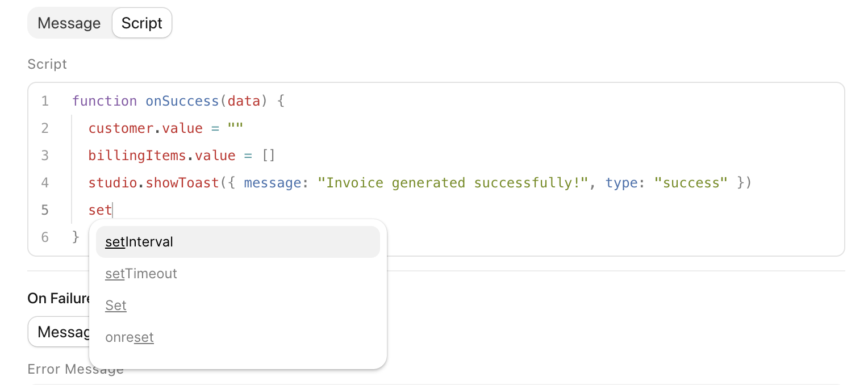Place cursor on the function keyword
868x385 pixels.
point(105,101)
